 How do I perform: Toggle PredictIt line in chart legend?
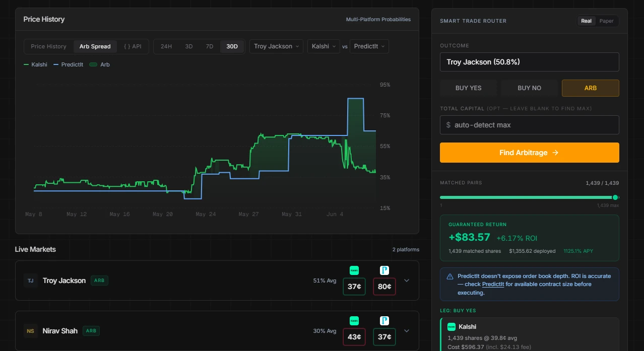[x=69, y=64]
